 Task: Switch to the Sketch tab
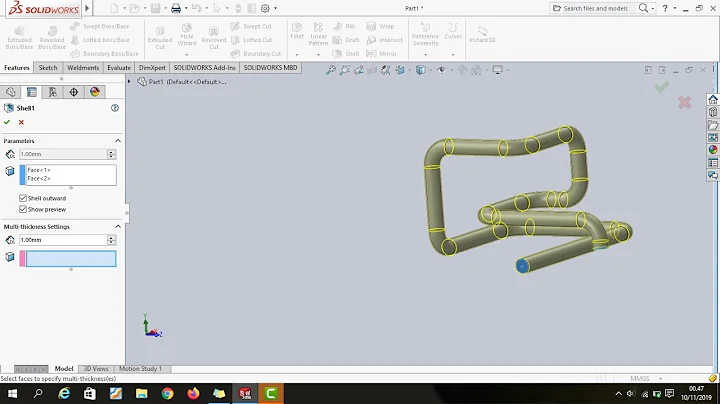48,67
